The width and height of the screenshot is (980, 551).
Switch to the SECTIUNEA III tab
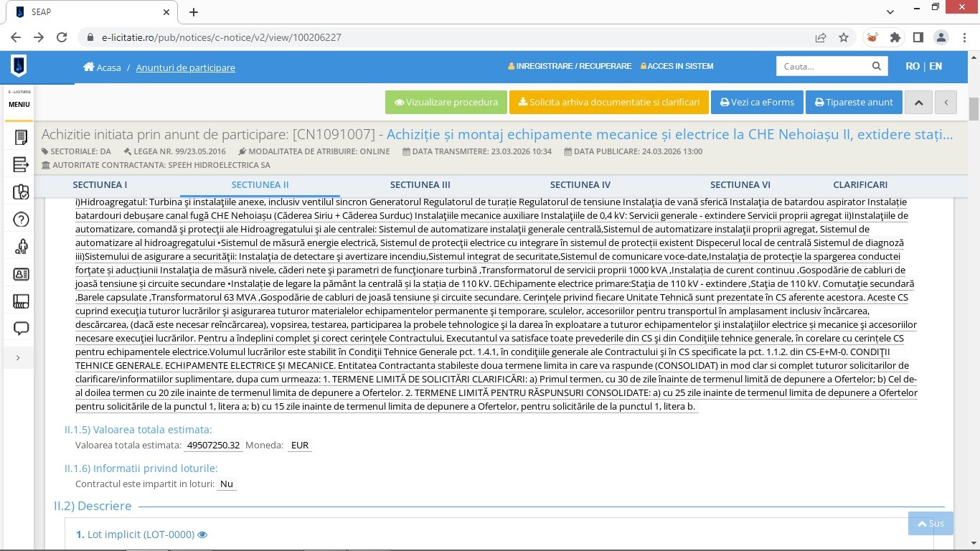click(420, 184)
